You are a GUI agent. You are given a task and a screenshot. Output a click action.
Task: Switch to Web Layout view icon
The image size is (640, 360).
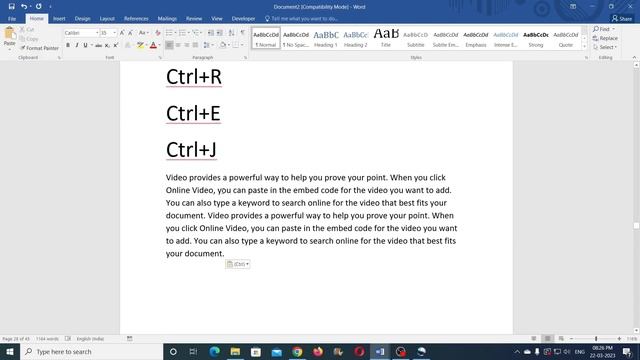tap(561, 339)
